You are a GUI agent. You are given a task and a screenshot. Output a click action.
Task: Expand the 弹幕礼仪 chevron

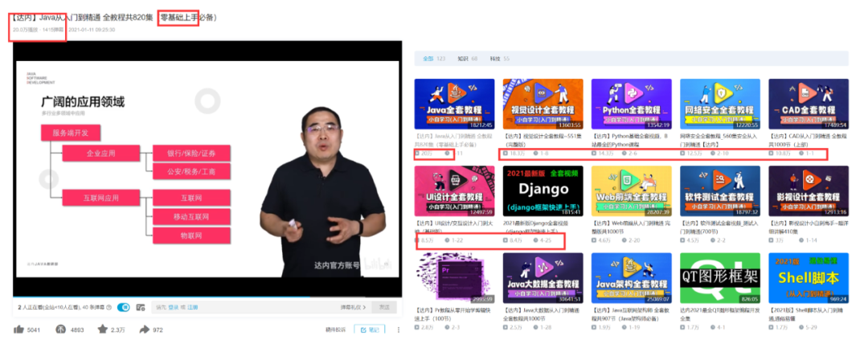(x=366, y=307)
